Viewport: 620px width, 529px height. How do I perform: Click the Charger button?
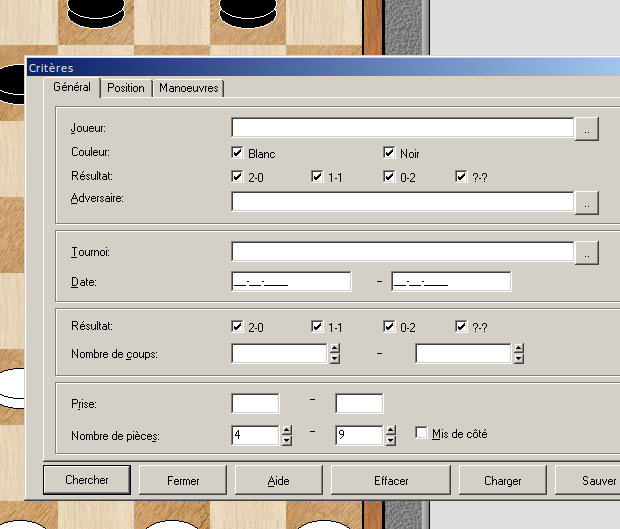coord(502,480)
